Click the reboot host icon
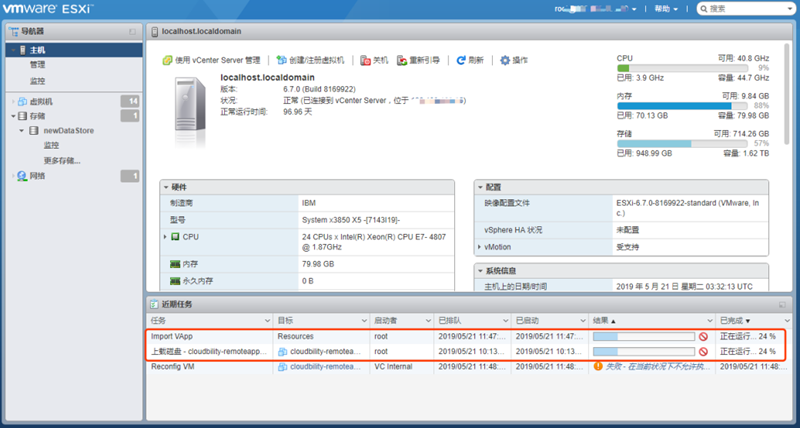Image resolution: width=800 pixels, height=428 pixels. tap(402, 60)
